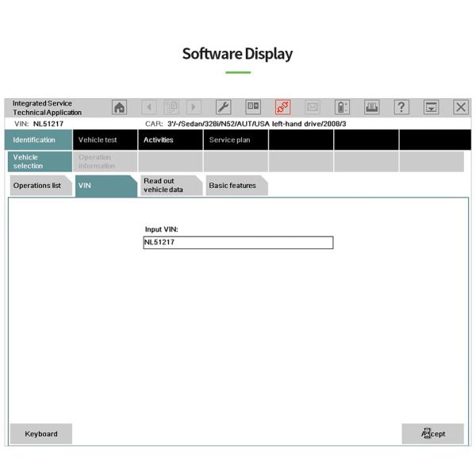The height and width of the screenshot is (476, 476).
Task: Click the Input VIN text field
Action: pos(237,243)
